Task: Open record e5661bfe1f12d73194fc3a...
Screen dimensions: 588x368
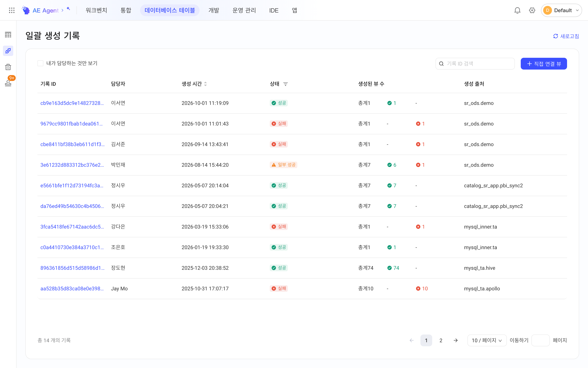Action: point(72,185)
